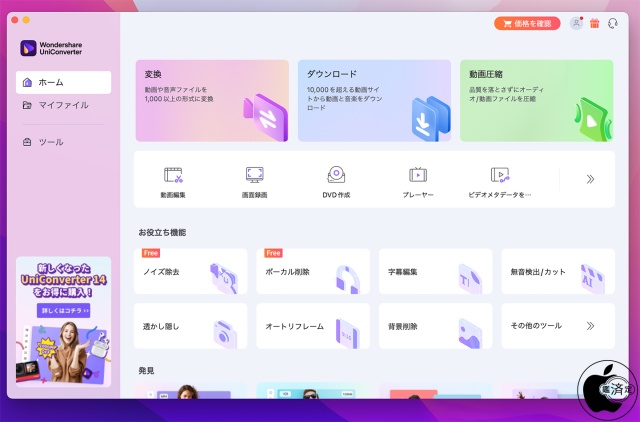The width and height of the screenshot is (640, 422).
Task: Open the 透かし隠し tool card
Action: pyautogui.click(x=191, y=326)
